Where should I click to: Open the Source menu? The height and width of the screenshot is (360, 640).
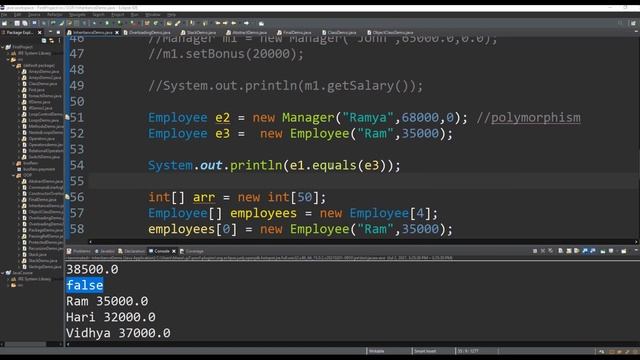pyautogui.click(x=34, y=15)
